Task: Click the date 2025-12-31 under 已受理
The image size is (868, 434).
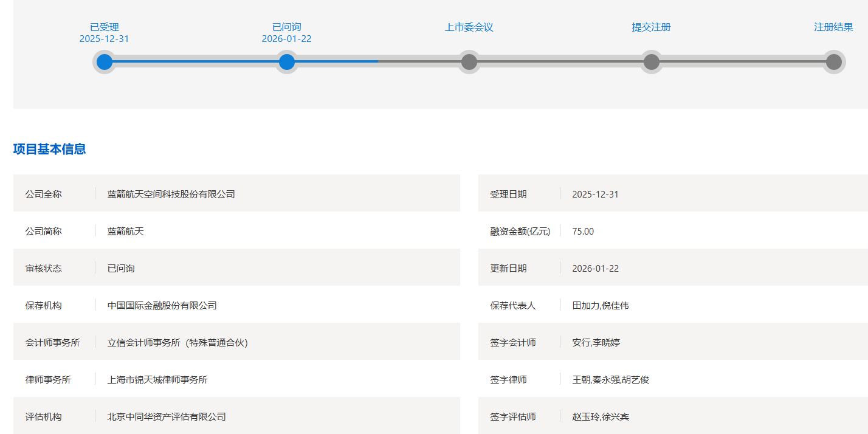Action: click(x=104, y=38)
